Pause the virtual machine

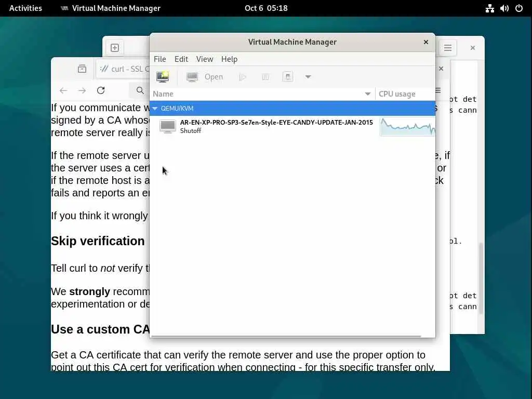tap(265, 77)
